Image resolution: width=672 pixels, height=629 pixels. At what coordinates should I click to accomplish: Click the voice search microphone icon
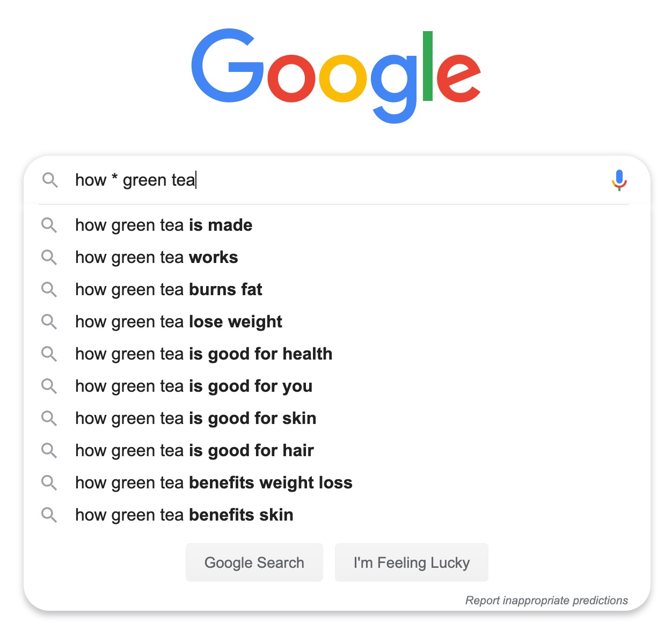click(x=619, y=180)
